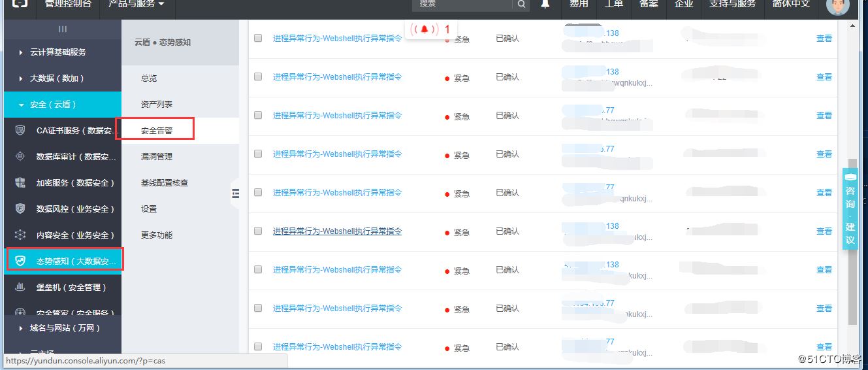This screenshot has width=868, height=370.
Task: Click the 态势感知 shield icon
Action: (x=20, y=261)
